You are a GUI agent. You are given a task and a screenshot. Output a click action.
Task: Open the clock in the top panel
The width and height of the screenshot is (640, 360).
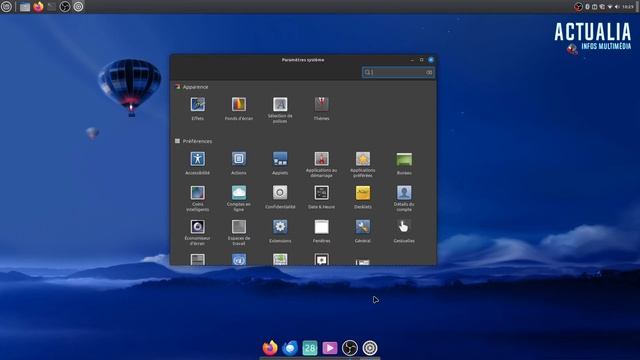(627, 7)
